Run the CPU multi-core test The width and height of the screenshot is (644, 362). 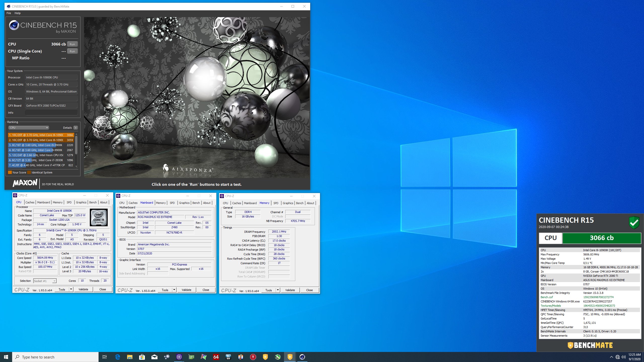pyautogui.click(x=72, y=44)
